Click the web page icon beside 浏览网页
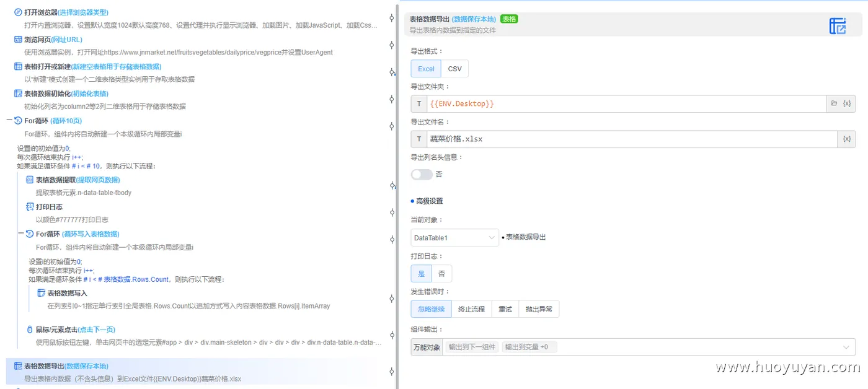Image resolution: width=868 pixels, height=389 pixels. pos(18,40)
